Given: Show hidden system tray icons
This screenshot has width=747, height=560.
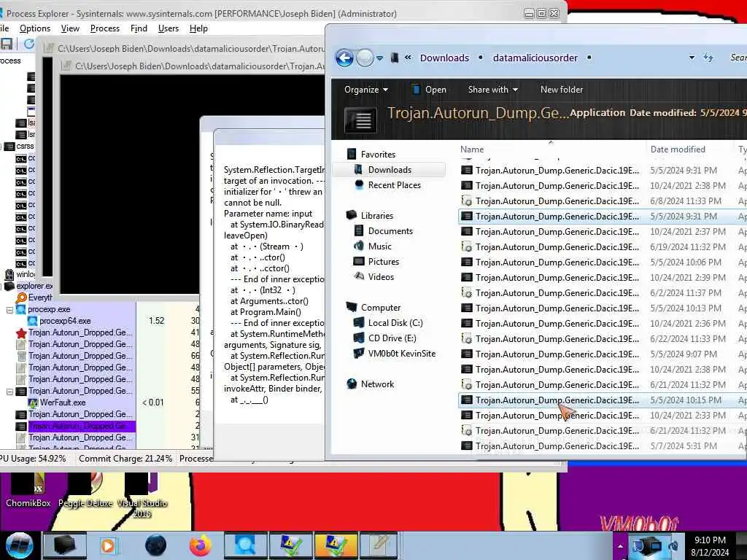Looking at the screenshot, I should (x=620, y=546).
